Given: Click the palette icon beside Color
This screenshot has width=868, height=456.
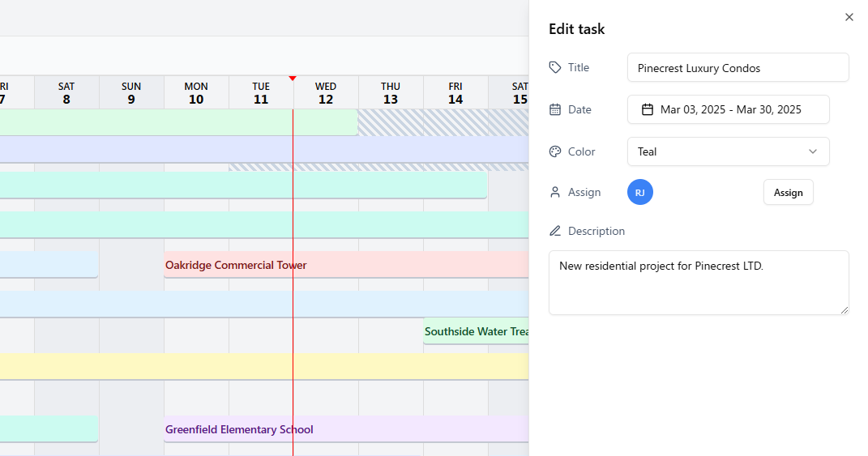Looking at the screenshot, I should click(555, 151).
